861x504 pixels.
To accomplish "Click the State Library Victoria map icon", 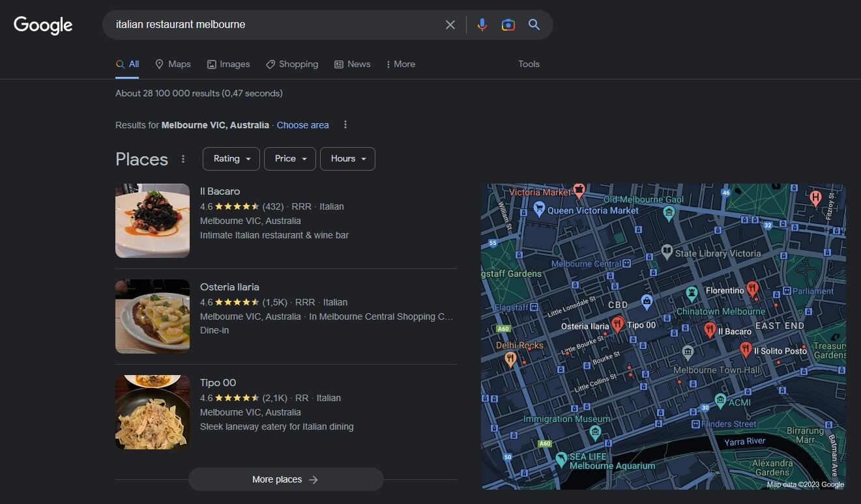I will (x=667, y=251).
